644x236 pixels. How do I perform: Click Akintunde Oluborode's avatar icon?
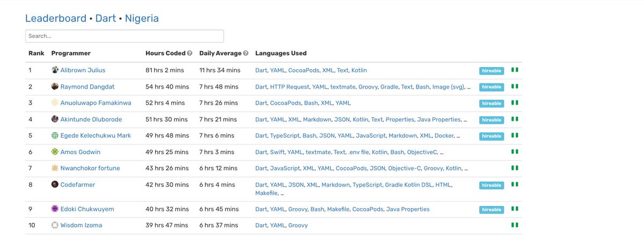[55, 120]
